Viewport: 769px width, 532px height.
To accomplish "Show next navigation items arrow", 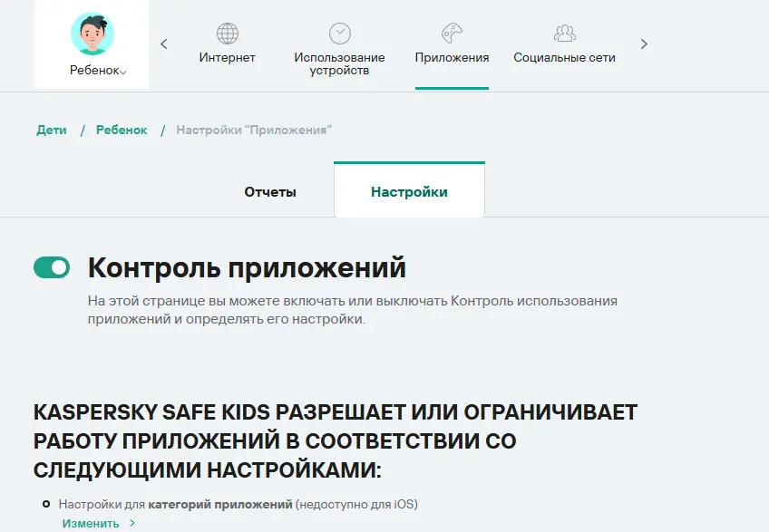I will (x=644, y=44).
